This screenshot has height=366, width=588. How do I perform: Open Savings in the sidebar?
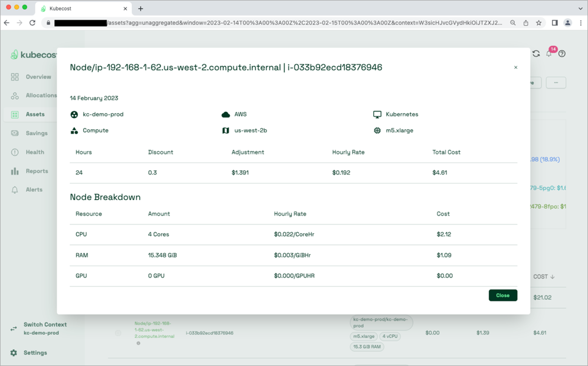pyautogui.click(x=36, y=133)
